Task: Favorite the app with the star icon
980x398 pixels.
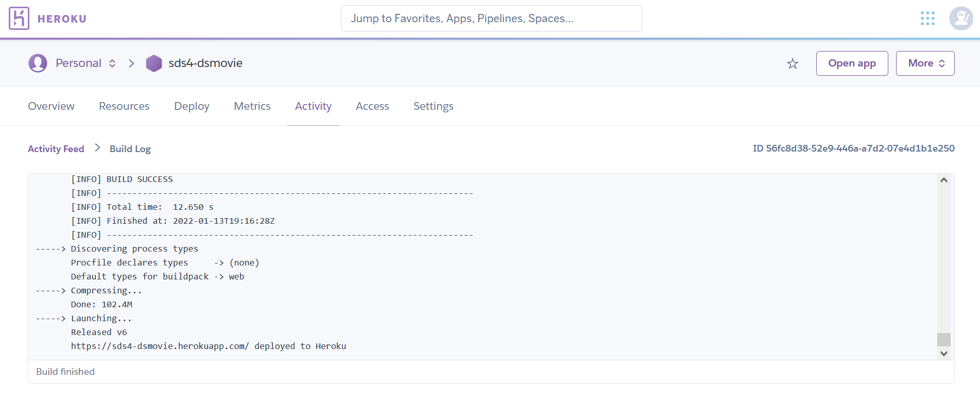Action: point(793,63)
